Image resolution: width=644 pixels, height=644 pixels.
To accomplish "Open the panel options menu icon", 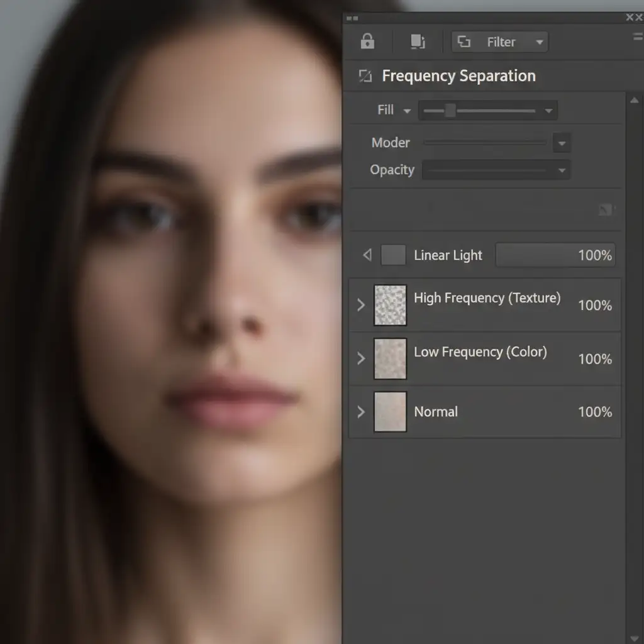I will [638, 37].
